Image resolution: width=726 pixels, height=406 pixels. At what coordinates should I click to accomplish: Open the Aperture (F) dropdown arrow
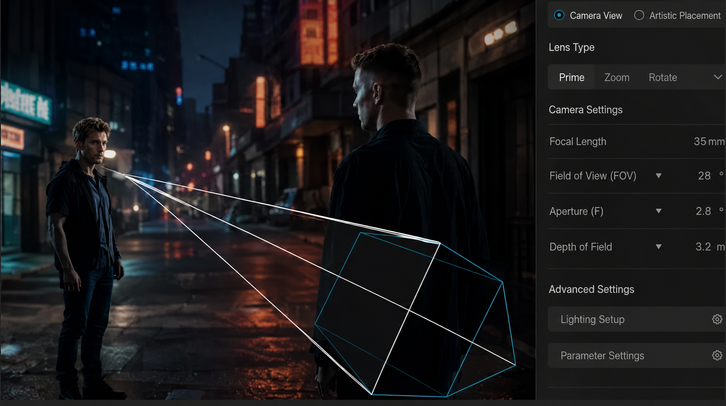pyautogui.click(x=658, y=211)
